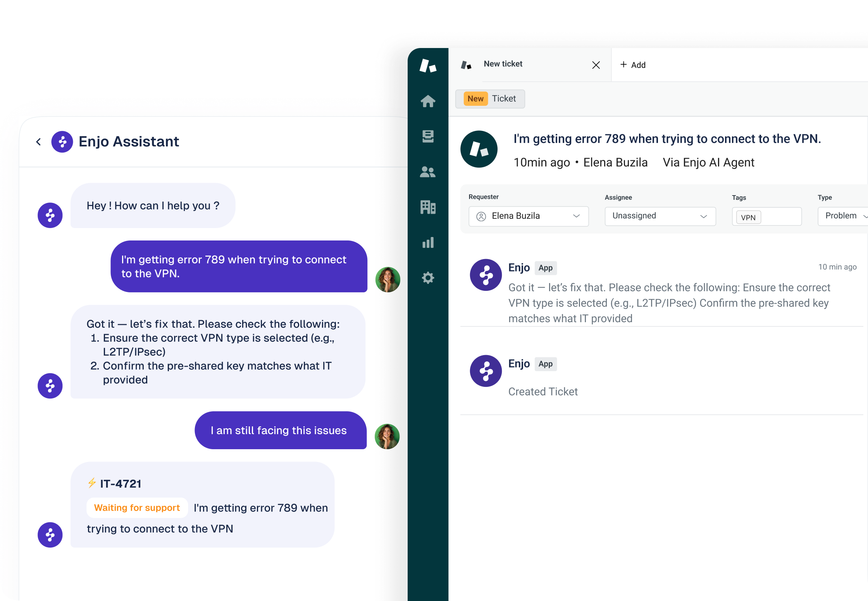Click the Enjo Assistant logo in header
This screenshot has height=601, width=868.
62,142
